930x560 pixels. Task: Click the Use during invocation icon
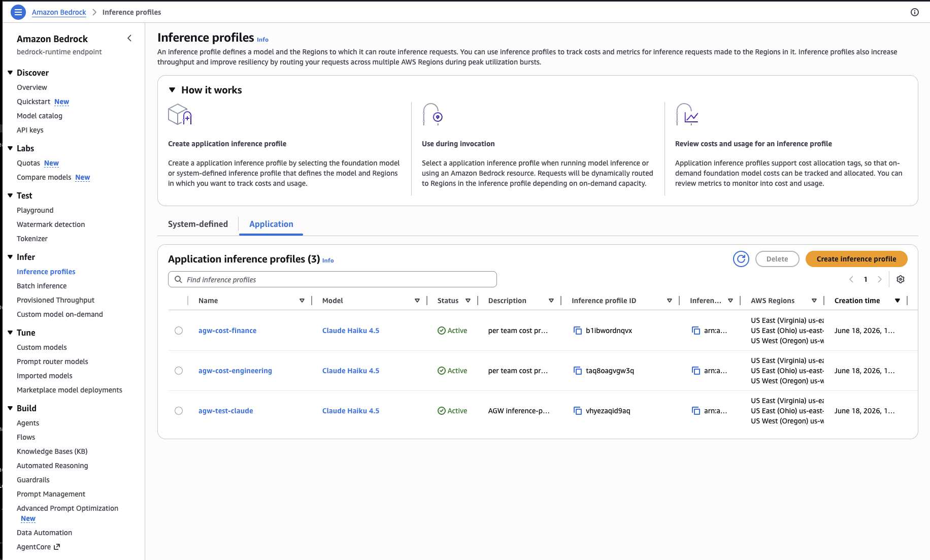[x=433, y=114]
